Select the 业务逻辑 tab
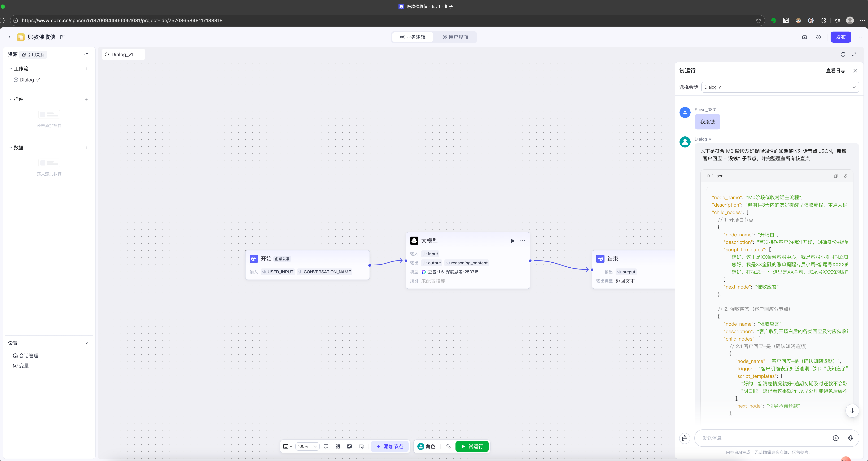This screenshot has width=868, height=461. pos(413,37)
